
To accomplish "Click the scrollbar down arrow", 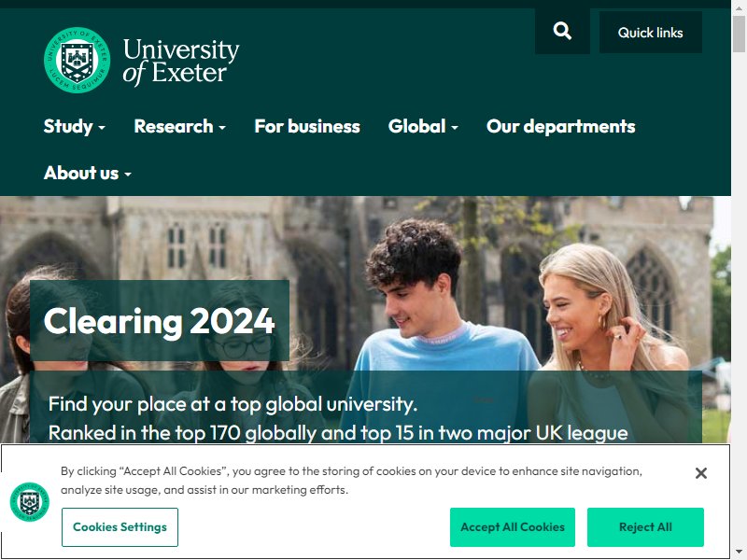I will pos(739,553).
